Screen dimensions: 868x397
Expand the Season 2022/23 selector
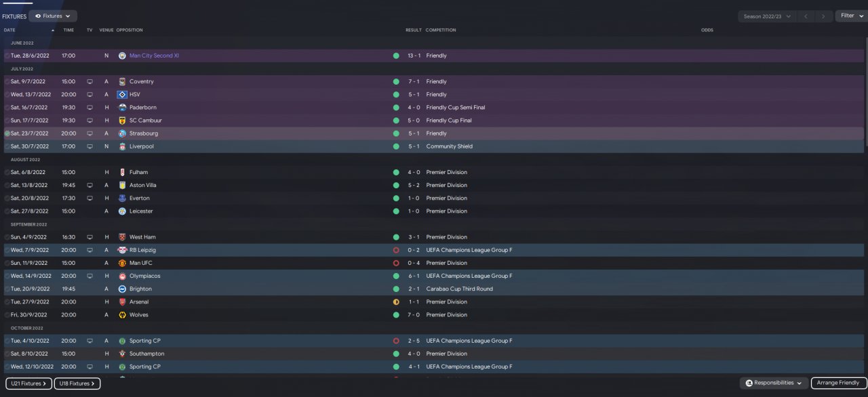tap(767, 16)
